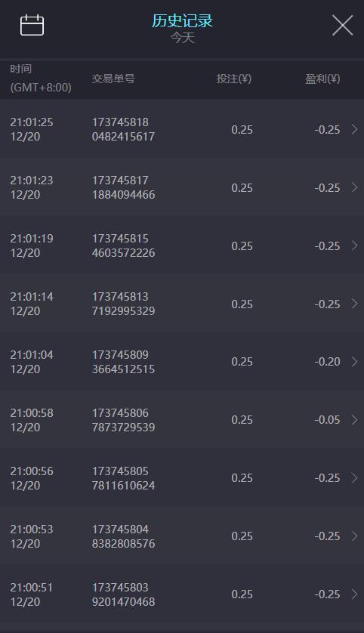
Task: Expand details for the 21:01:25 record
Action: click(x=354, y=129)
